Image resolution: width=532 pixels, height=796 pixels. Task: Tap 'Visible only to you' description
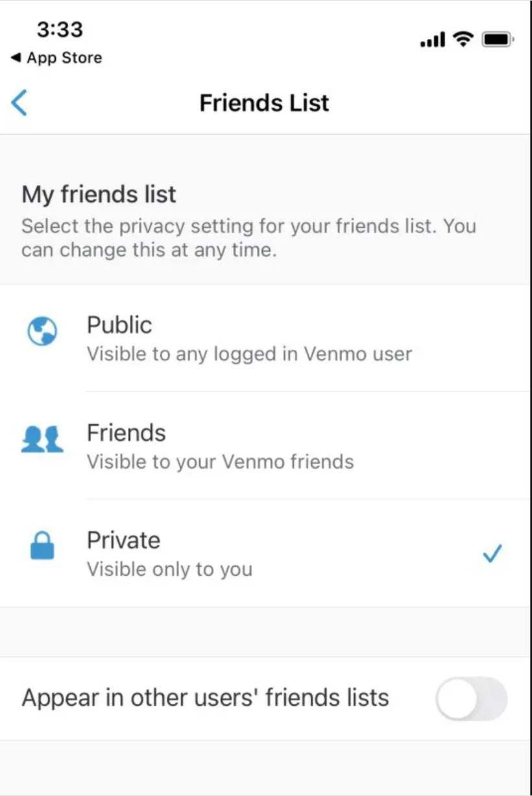pyautogui.click(x=169, y=569)
